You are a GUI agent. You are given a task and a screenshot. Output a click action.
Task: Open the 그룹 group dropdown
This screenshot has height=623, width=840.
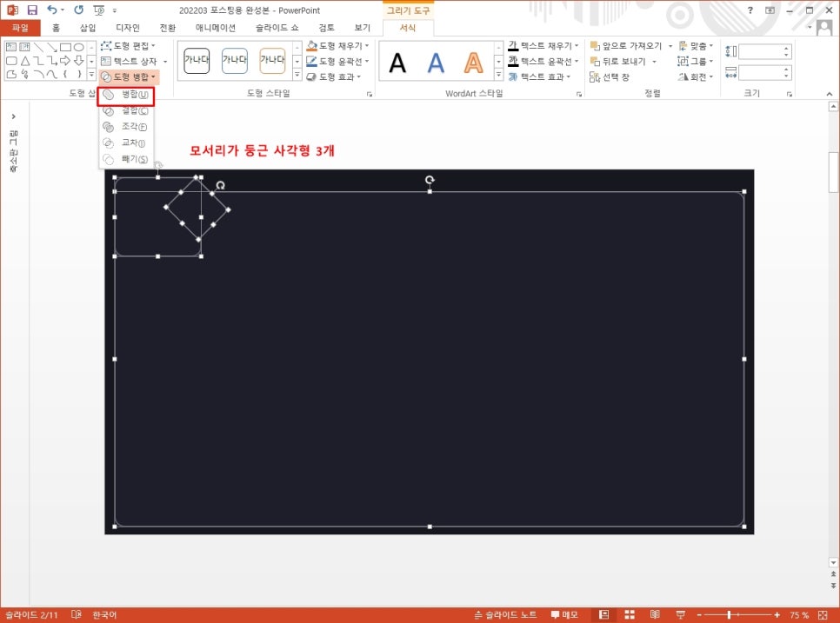coord(696,62)
